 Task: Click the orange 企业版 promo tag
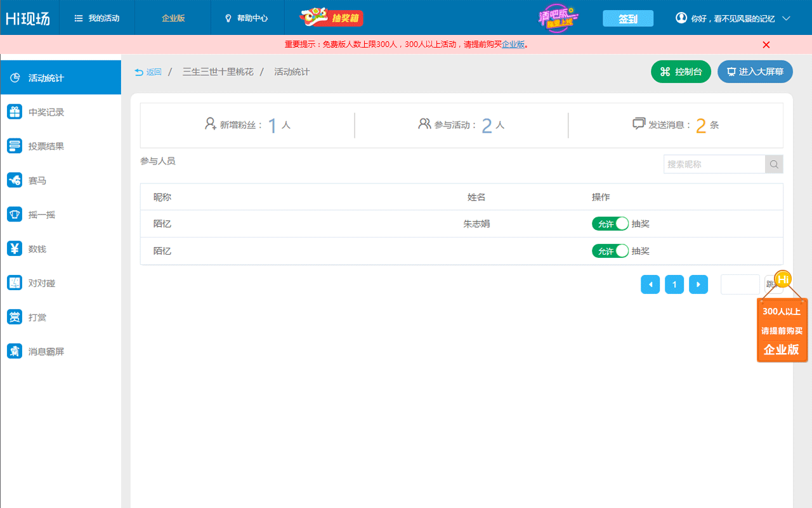[782, 330]
